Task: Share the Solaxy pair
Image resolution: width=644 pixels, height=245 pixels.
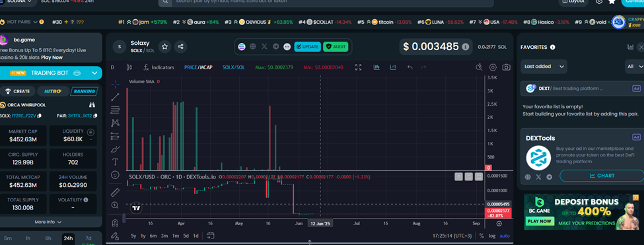Action: coord(180,47)
